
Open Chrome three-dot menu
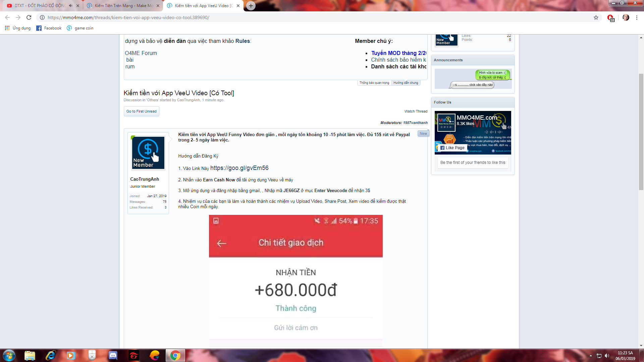[x=637, y=17]
